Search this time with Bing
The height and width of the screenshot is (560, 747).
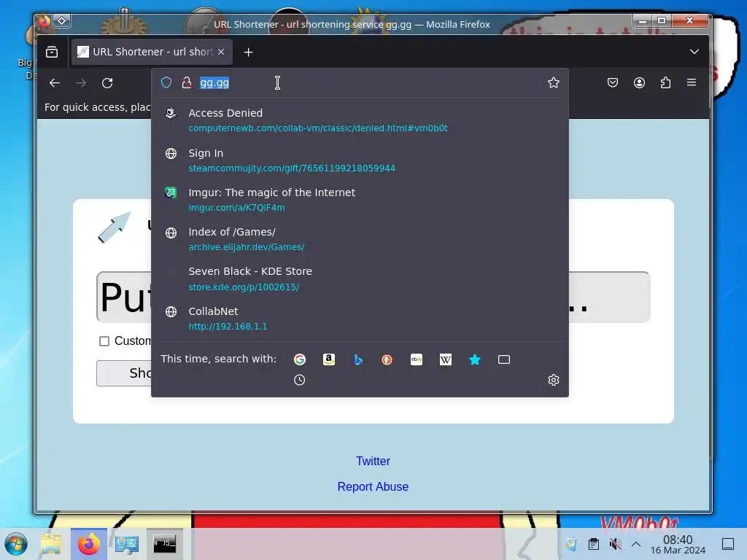click(358, 359)
